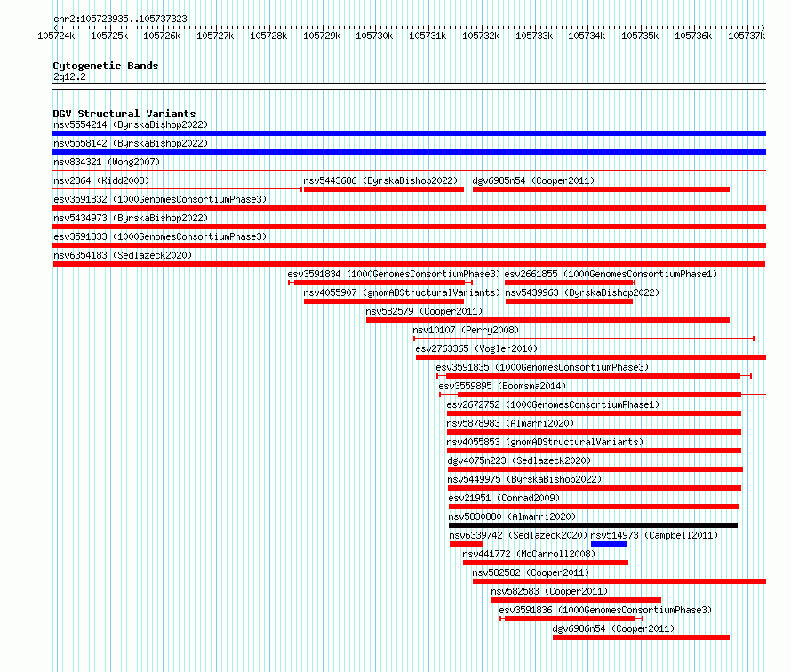Open nsv4055853 (gnomADStructuralVariants) entry

[x=546, y=442]
